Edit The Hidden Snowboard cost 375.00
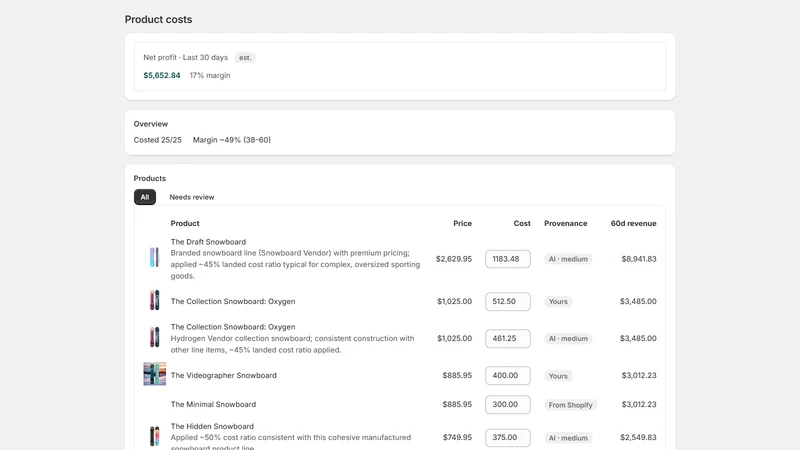 pyautogui.click(x=508, y=437)
